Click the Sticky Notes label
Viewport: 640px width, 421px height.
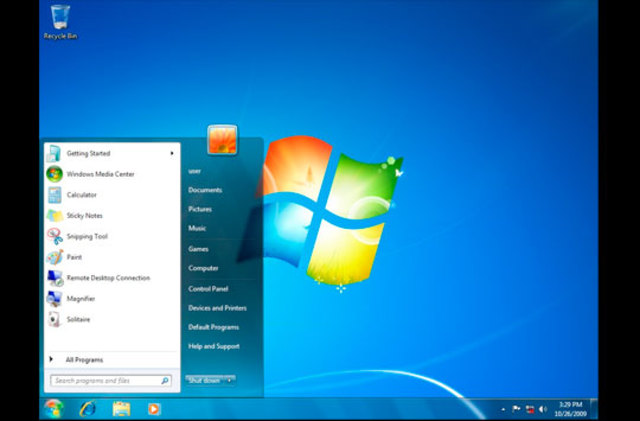click(x=84, y=216)
